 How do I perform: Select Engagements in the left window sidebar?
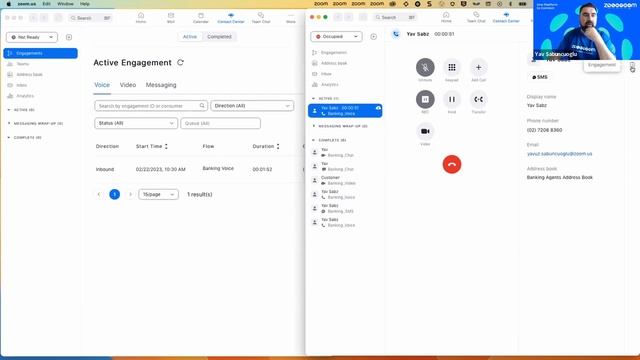(40, 53)
